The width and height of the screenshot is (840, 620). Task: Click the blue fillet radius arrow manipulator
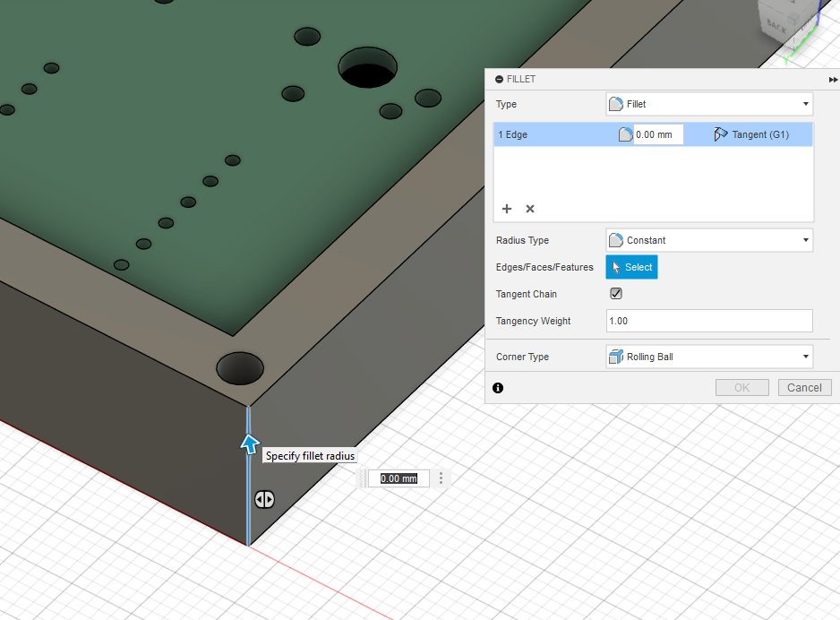pos(250,443)
